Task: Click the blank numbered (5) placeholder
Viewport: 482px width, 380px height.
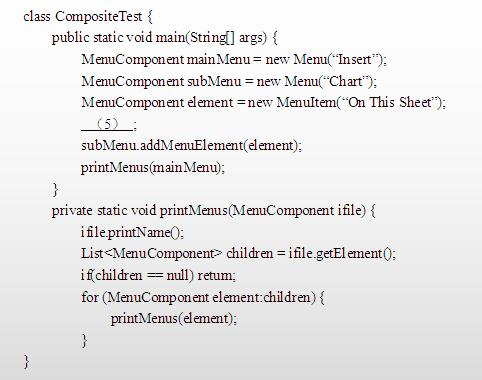Action: pos(107,124)
